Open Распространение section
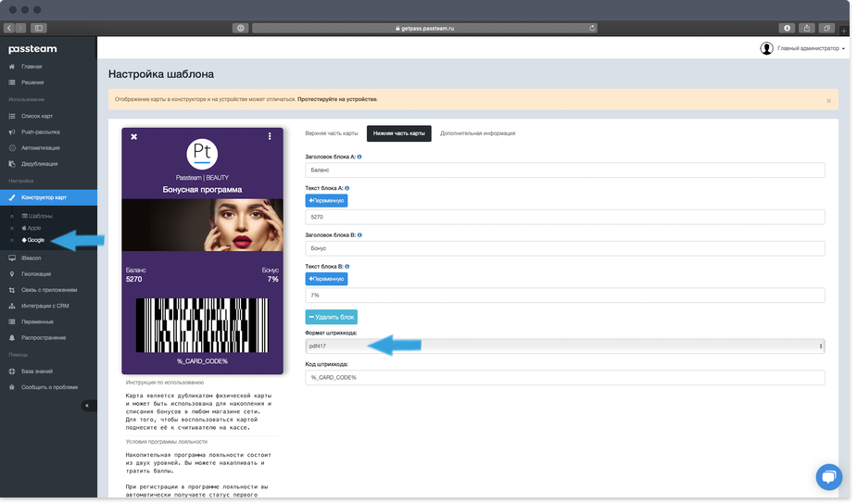857x504 pixels. click(44, 338)
